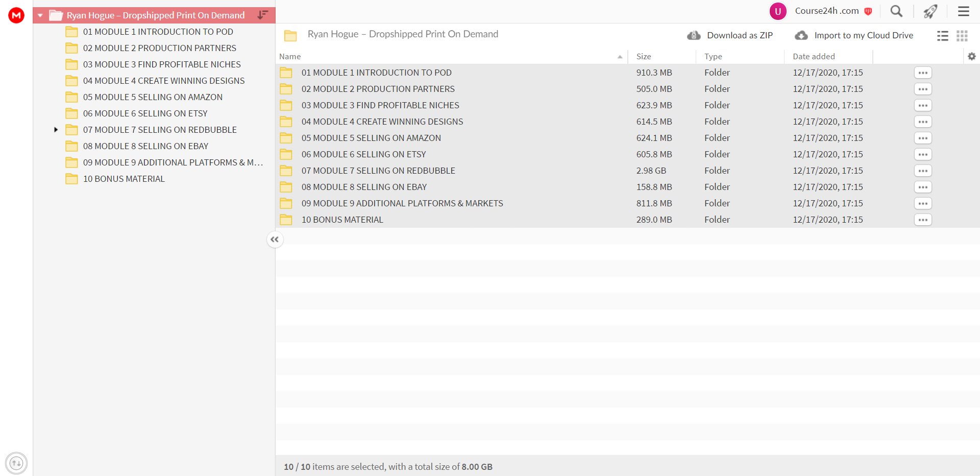Screen dimensions: 980x476
Task: Click 10 BONUS MATERIAL list name
Action: [x=342, y=220]
